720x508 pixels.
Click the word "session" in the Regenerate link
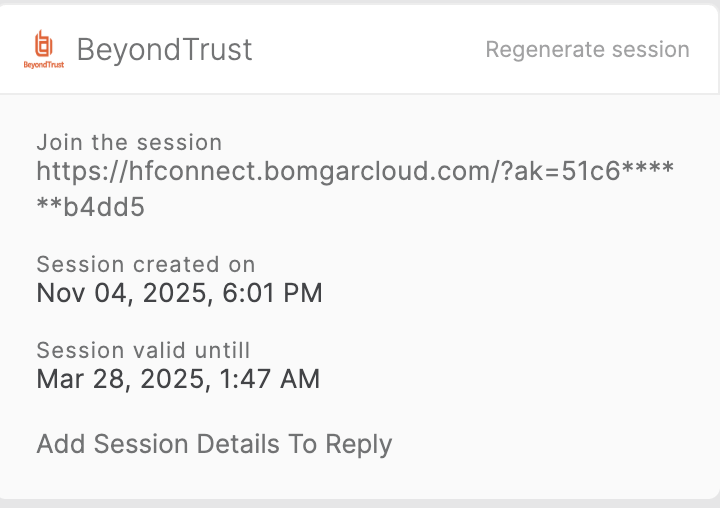tap(651, 49)
